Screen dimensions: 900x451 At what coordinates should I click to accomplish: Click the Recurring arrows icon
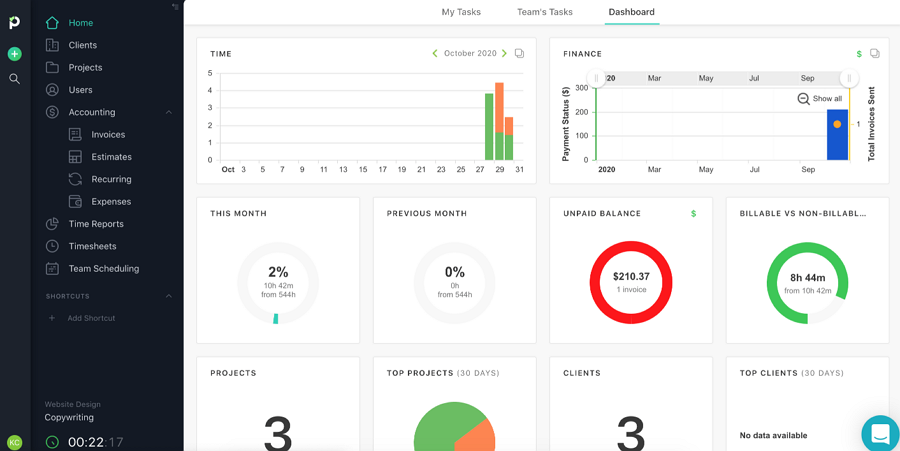point(75,180)
